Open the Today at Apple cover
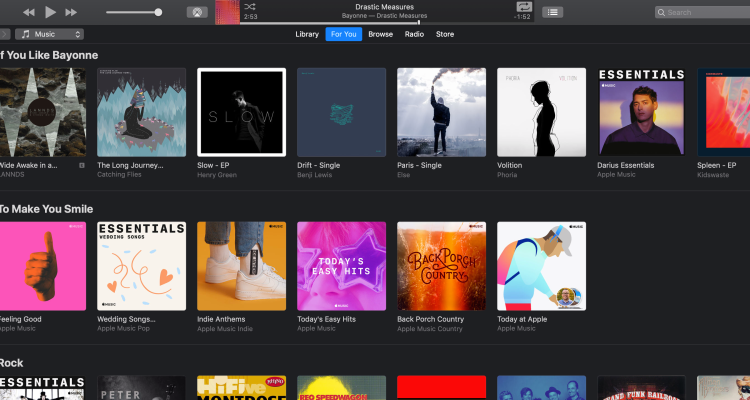Viewport: 750px width, 400px height. point(541,266)
